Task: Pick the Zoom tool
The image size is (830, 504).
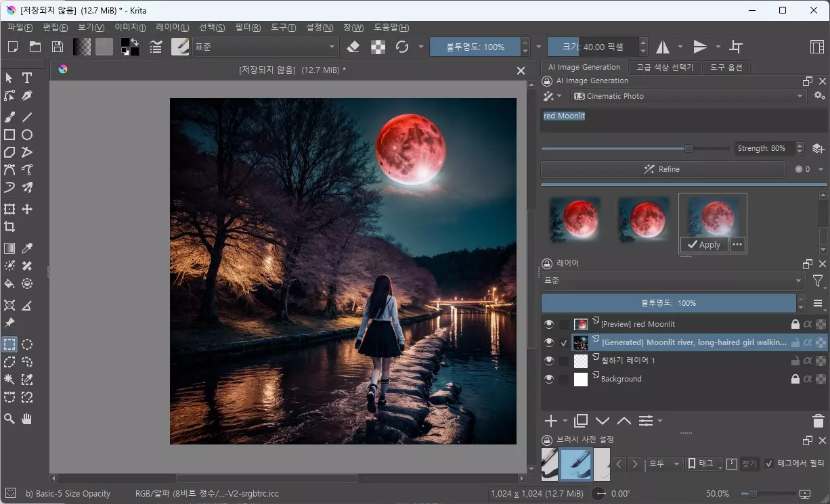Action: coord(9,419)
